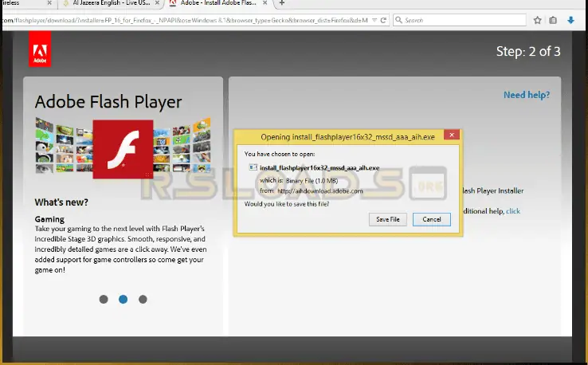Open the bookmarks list icon
This screenshot has height=365, width=588.
553,20
